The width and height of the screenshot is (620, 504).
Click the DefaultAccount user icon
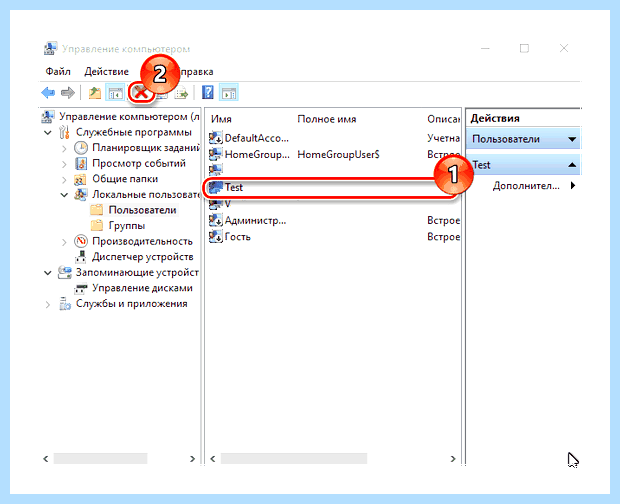[x=215, y=138]
